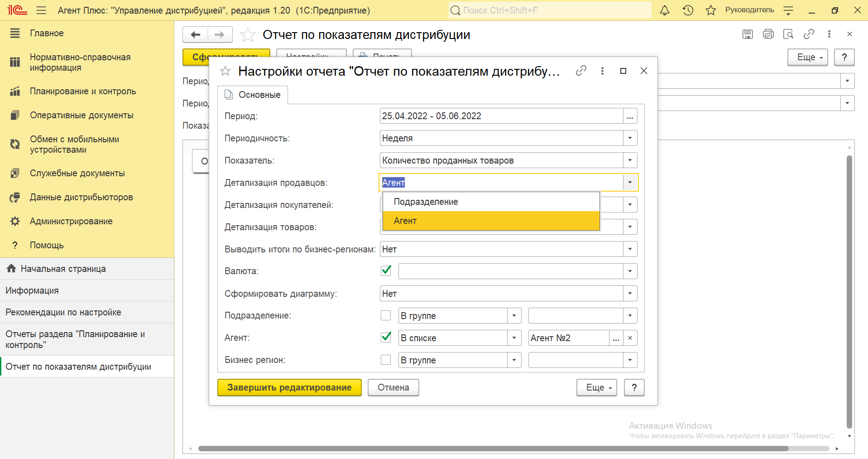Open Нормативно-справочная информация section icon
This screenshot has width=868, height=459.
click(x=15, y=62)
